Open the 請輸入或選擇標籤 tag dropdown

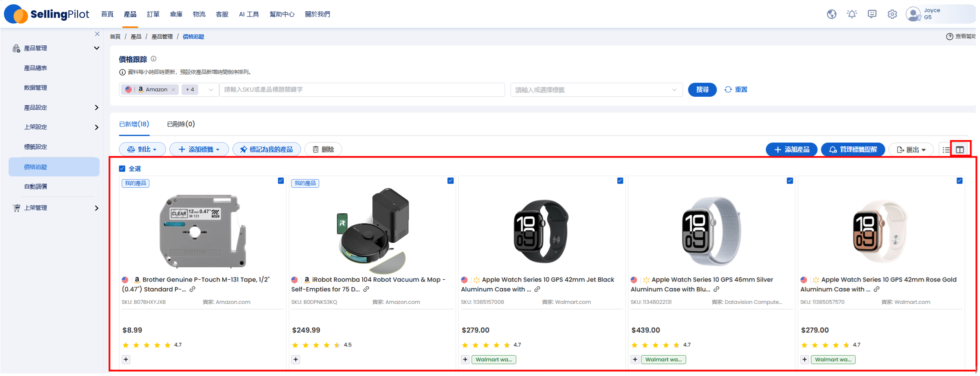(596, 90)
